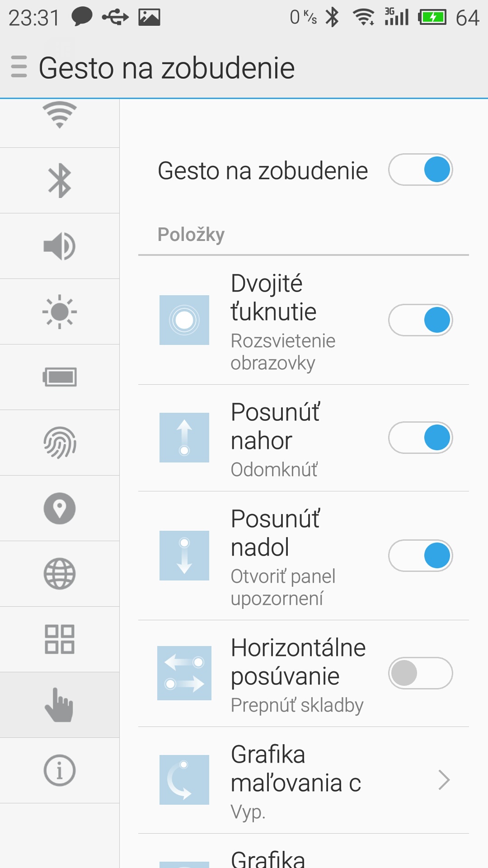Image resolution: width=488 pixels, height=868 pixels.
Task: Turn off the Dvojité ťuknutie toggle
Action: (x=420, y=320)
